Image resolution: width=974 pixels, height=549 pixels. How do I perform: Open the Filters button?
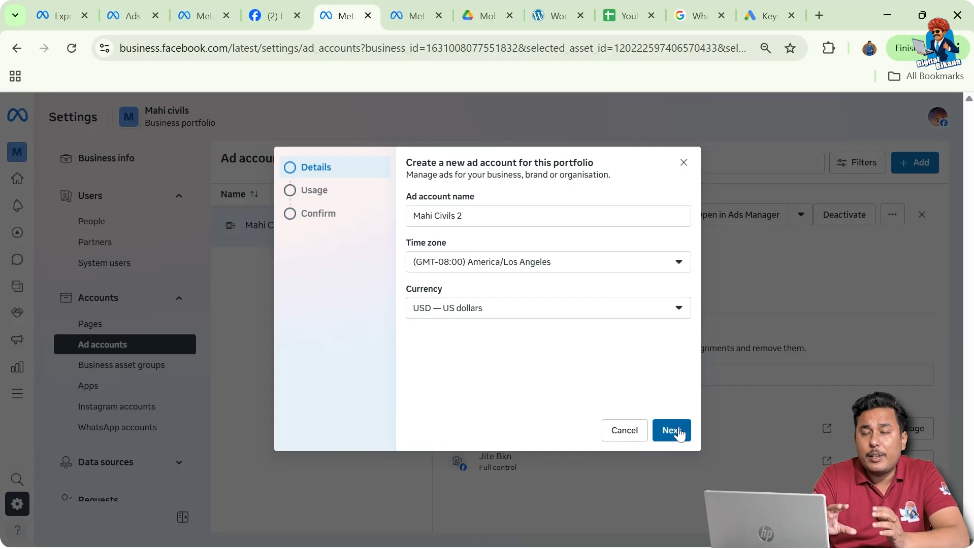click(x=857, y=163)
